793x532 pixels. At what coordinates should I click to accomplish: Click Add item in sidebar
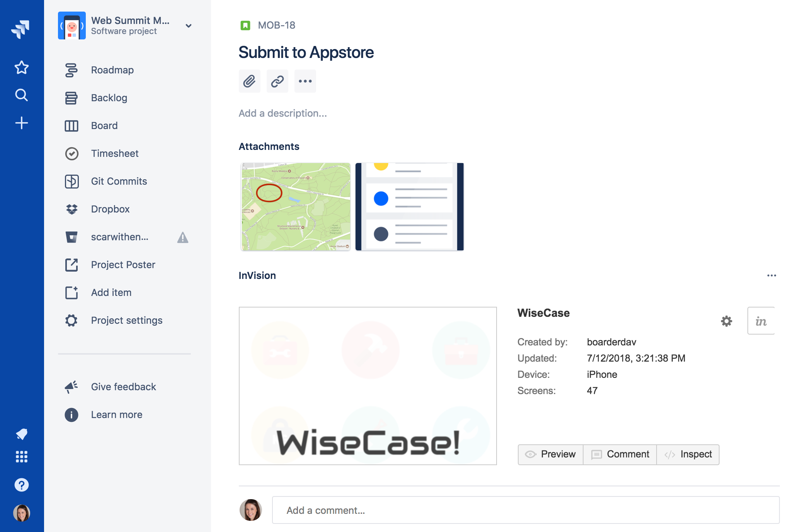(124, 293)
